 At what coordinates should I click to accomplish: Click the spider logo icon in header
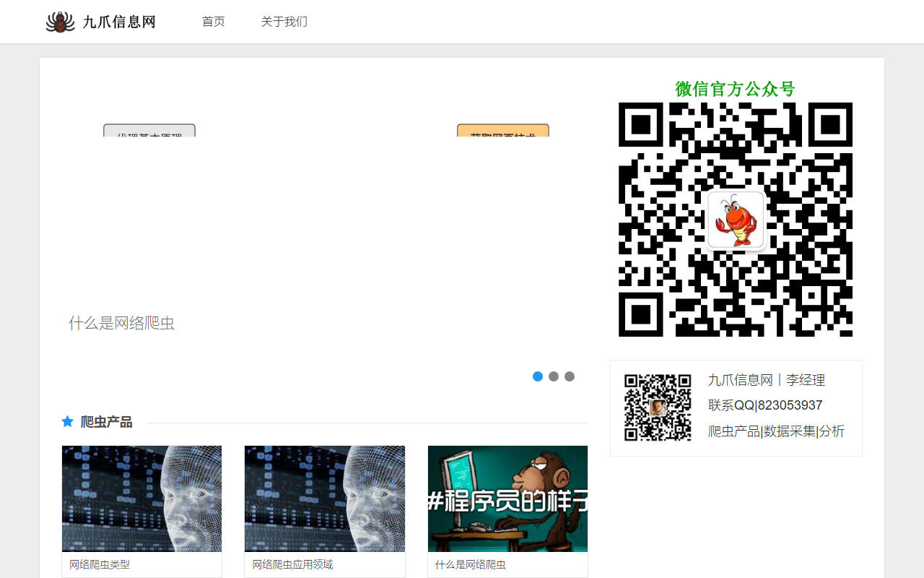point(60,22)
